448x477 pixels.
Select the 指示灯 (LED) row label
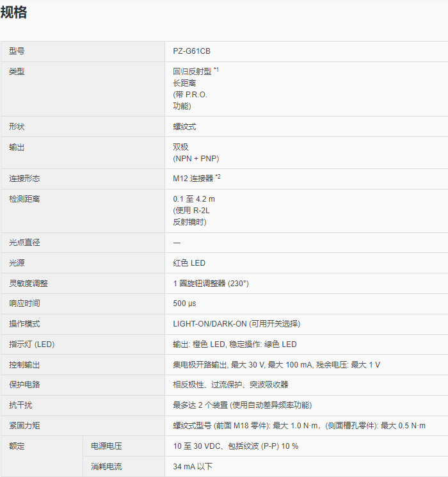(31, 344)
